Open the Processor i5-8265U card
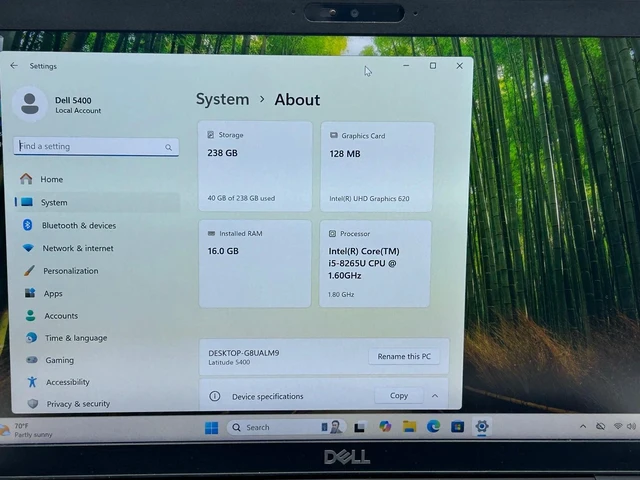640x480 pixels. point(375,264)
